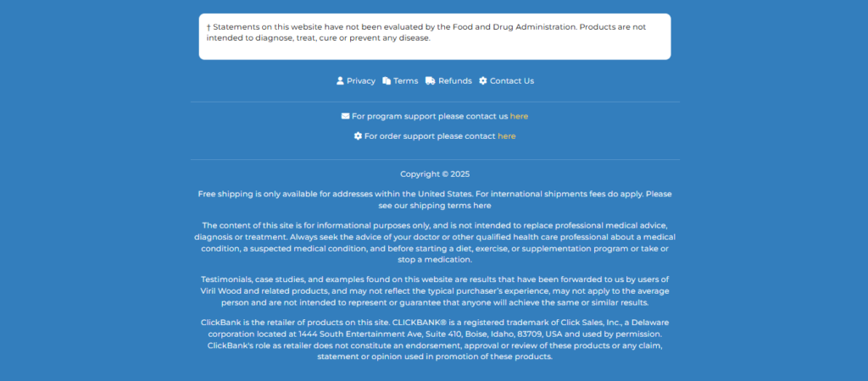Click 'For program support please contact us' text

[x=430, y=116]
